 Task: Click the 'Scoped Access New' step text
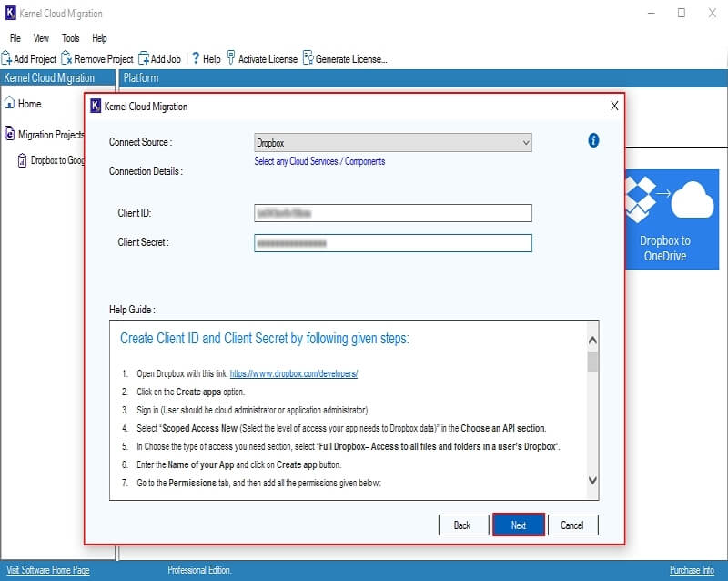click(341, 428)
